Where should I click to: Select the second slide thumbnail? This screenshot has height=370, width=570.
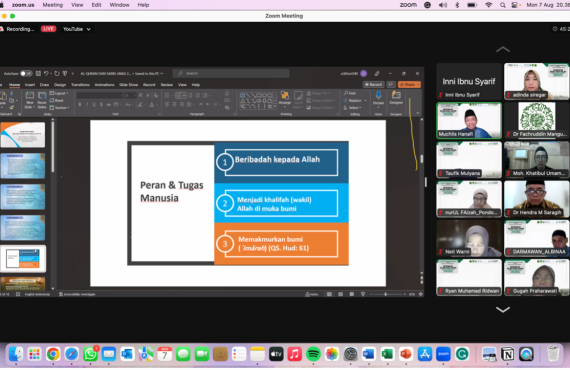tap(23, 166)
